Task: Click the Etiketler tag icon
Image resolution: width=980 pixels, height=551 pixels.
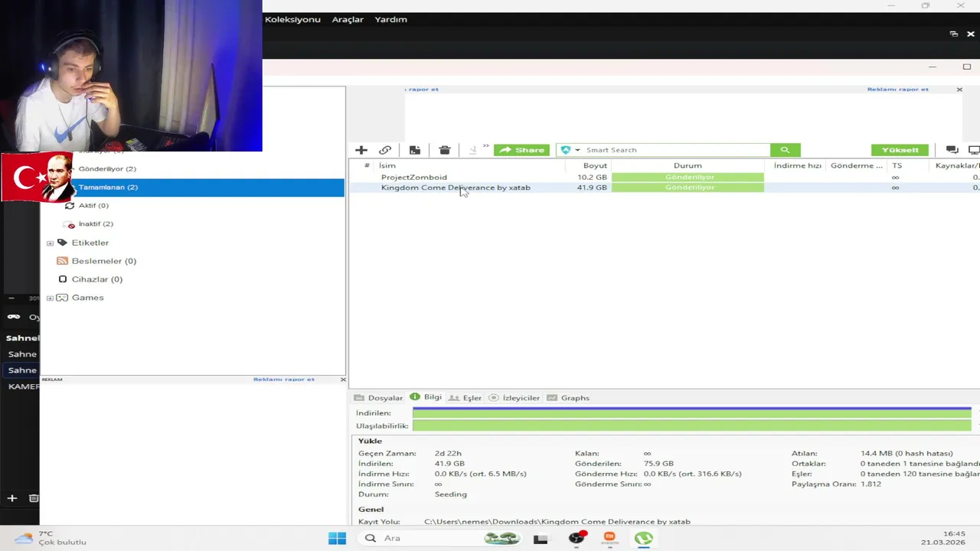Action: tap(63, 243)
